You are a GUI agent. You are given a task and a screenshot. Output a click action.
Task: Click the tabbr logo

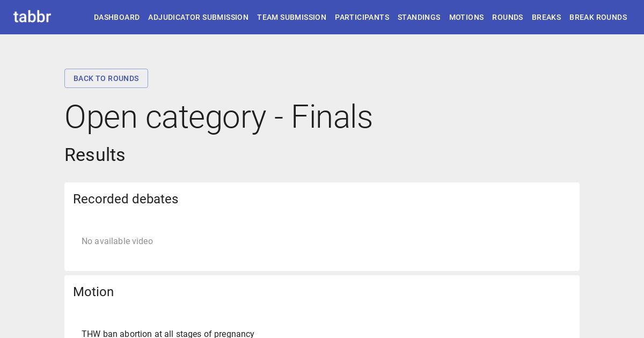[x=32, y=17]
